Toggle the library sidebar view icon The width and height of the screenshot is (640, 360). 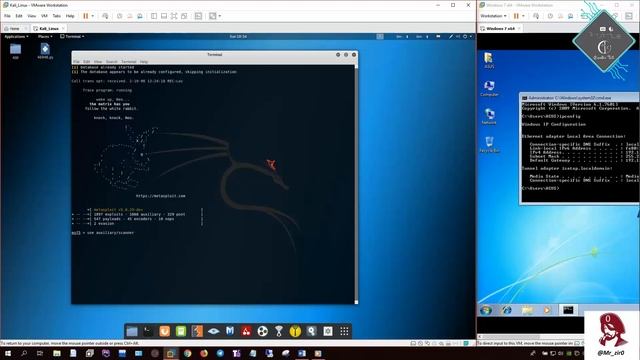[x=154, y=16]
